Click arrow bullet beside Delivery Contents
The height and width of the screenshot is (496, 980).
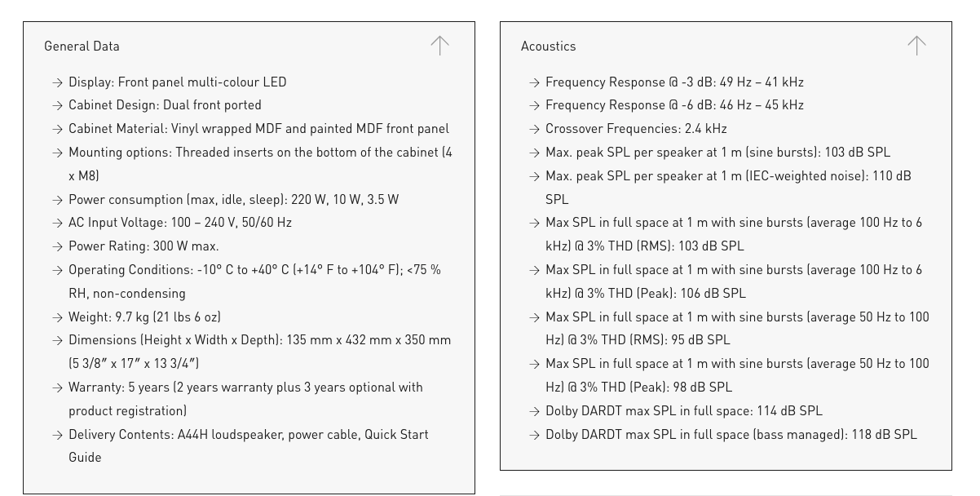click(x=57, y=435)
